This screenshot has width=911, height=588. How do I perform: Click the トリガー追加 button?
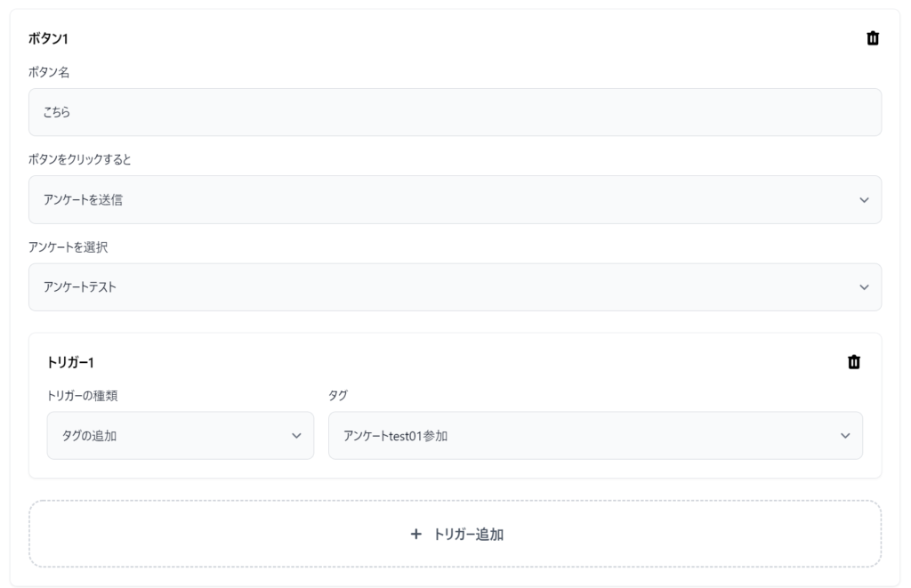(455, 534)
